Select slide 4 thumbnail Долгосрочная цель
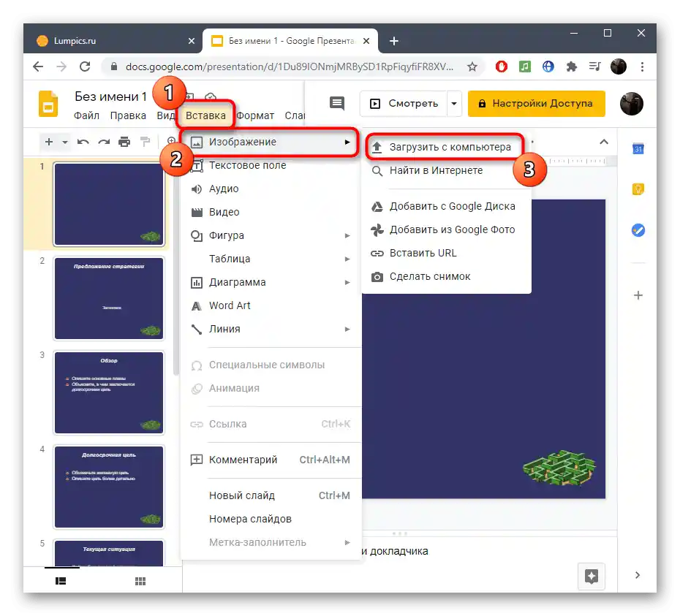 pos(109,487)
